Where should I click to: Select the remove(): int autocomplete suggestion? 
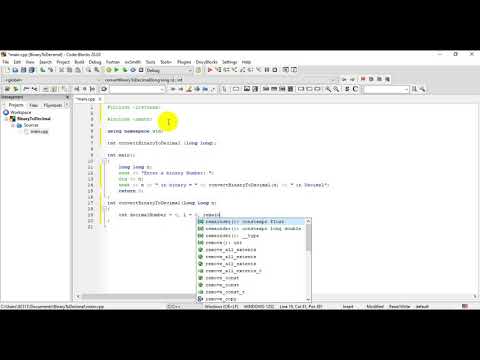point(251,243)
